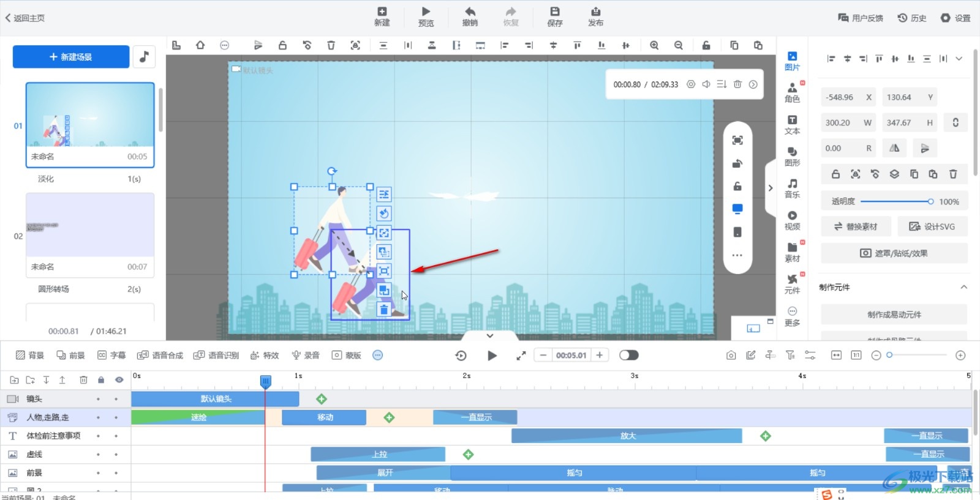The height and width of the screenshot is (500, 980).
Task: Click the blue playhead marker on timeline
Action: 265,381
